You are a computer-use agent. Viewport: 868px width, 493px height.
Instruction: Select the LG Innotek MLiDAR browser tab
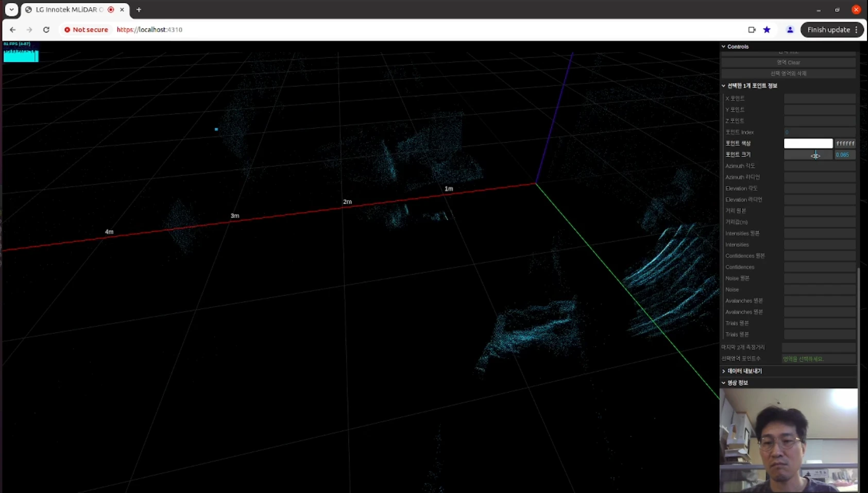(75, 9)
